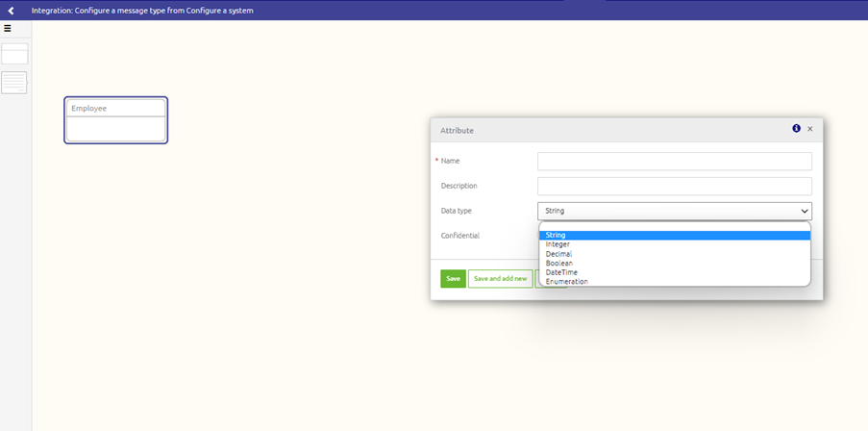Click the Integration header title text
This screenshot has width=868, height=431.
[142, 11]
